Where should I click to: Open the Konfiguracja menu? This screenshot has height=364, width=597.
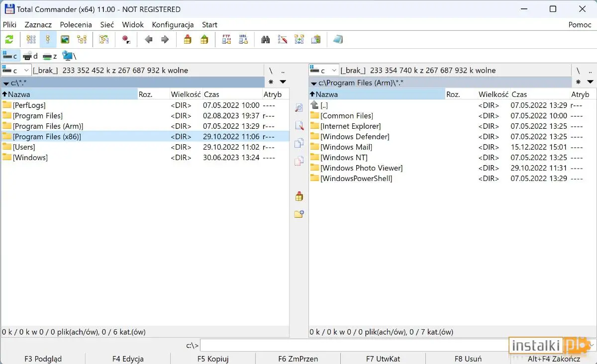pyautogui.click(x=173, y=24)
